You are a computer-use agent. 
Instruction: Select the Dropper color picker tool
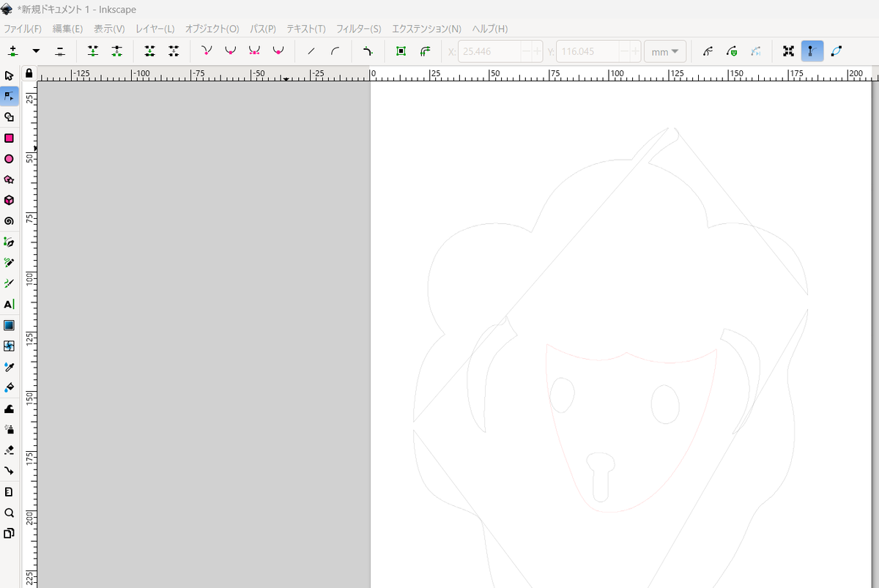click(9, 366)
